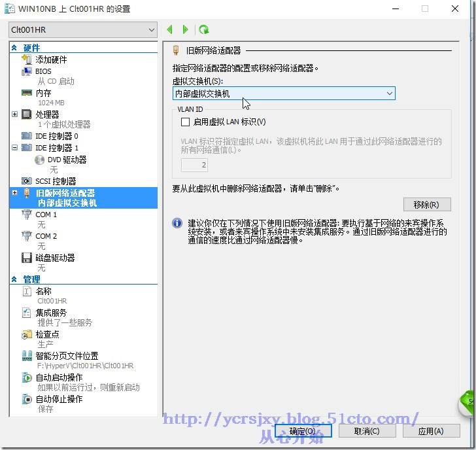
Task: Select the BIOS monitor icon
Action: (x=27, y=71)
